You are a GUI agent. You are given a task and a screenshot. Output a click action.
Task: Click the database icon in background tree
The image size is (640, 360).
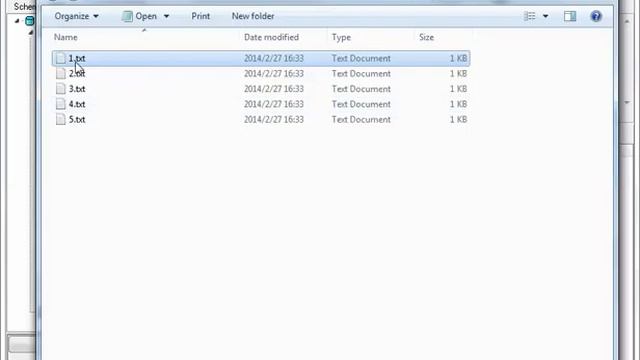coord(29,20)
